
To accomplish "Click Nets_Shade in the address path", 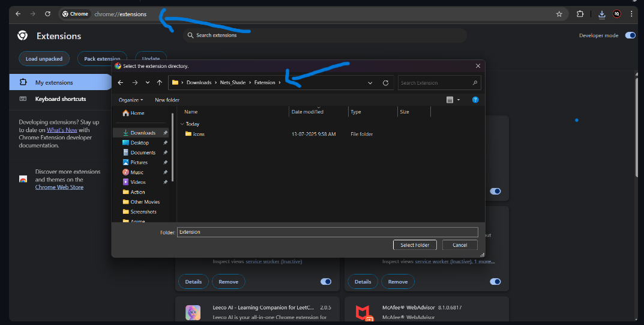I will [232, 82].
